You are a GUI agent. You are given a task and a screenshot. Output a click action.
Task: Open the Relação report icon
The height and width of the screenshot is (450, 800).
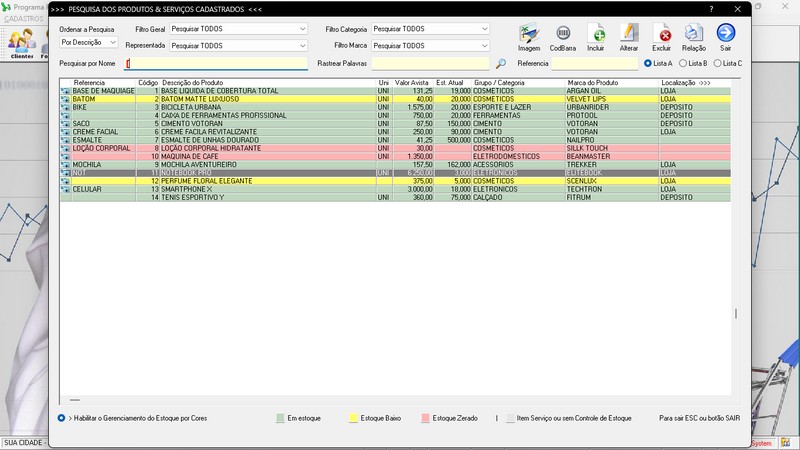tap(694, 37)
